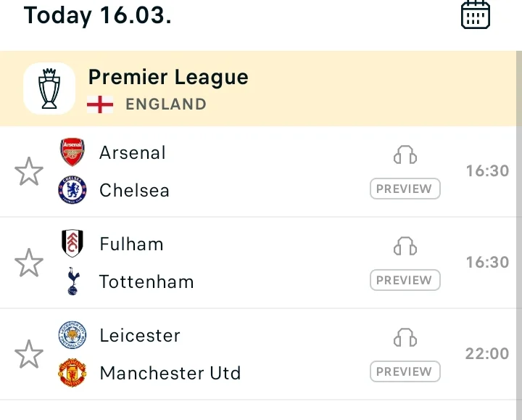Click the vertical scrollbar on the right
The width and height of the screenshot is (522, 420).
[519, 235]
